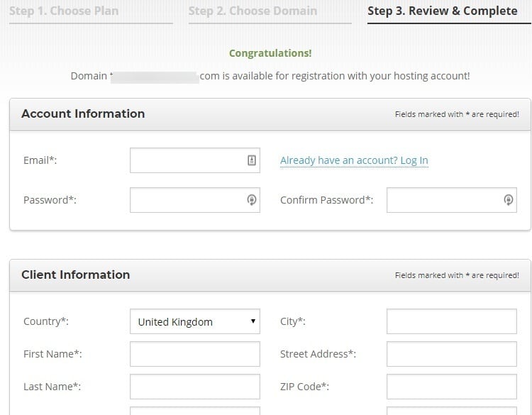
Task: Click the 'Country*:' label
Action: (46, 321)
